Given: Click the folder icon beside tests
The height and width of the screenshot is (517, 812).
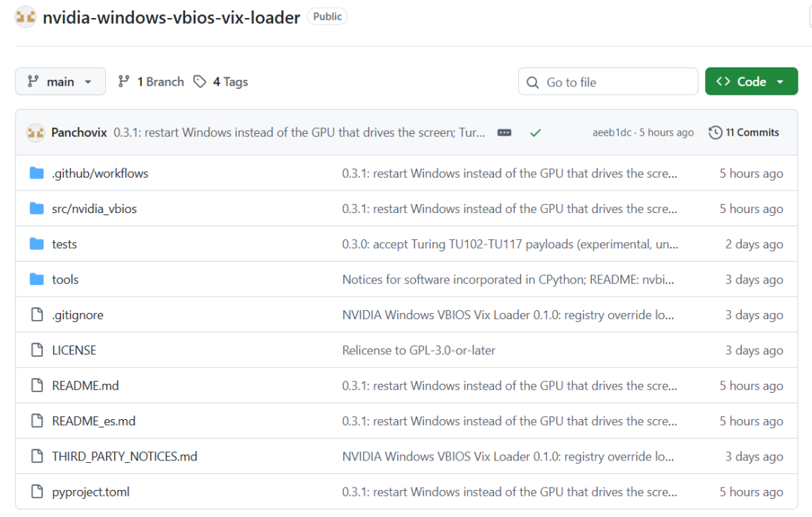Looking at the screenshot, I should [37, 243].
